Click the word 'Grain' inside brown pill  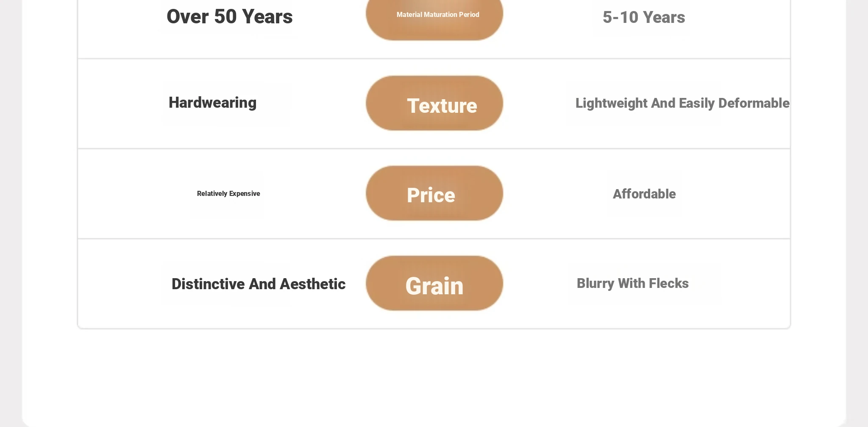(x=434, y=286)
